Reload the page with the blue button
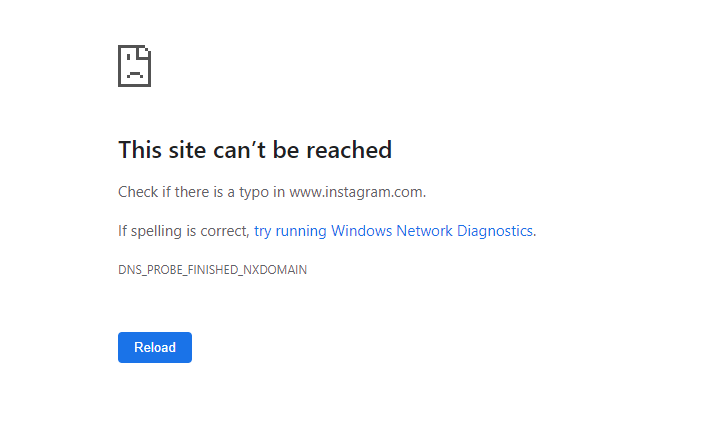The width and height of the screenshot is (712, 436). point(155,347)
